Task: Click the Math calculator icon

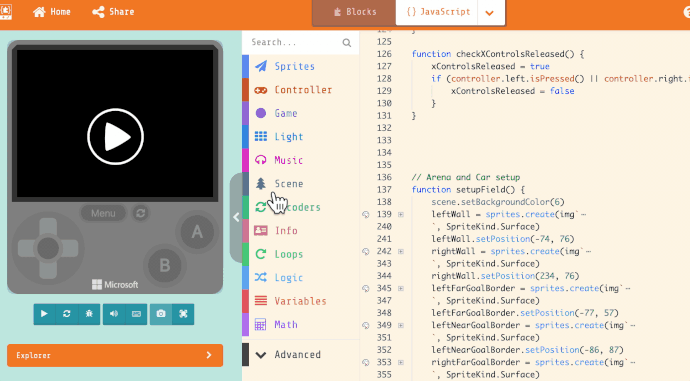Action: coord(261,325)
